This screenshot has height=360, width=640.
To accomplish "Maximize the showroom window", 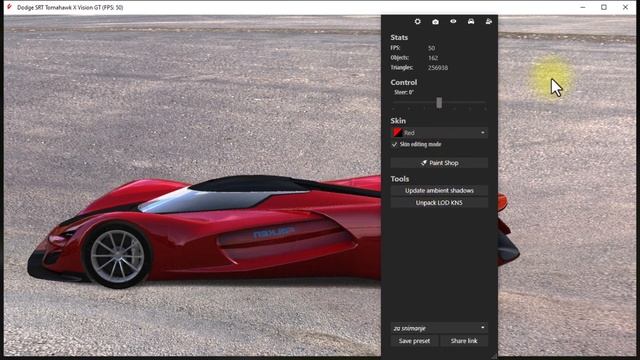I will click(x=604, y=7).
